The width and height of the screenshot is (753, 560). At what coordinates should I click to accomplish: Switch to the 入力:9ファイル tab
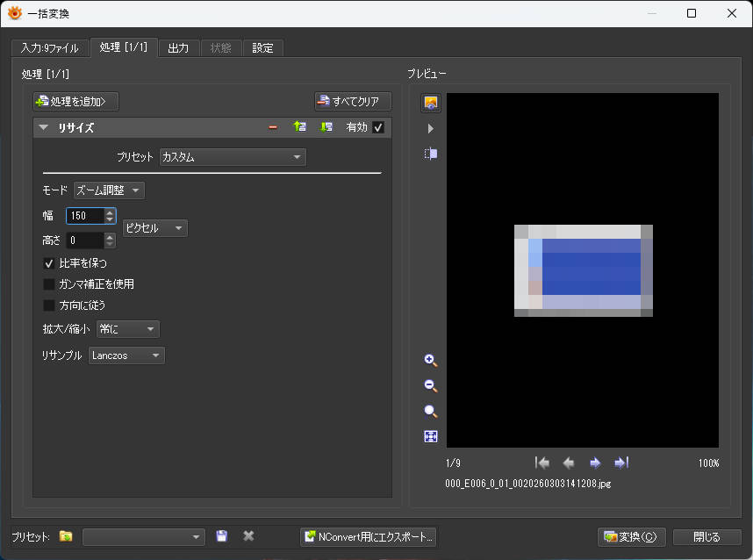50,47
